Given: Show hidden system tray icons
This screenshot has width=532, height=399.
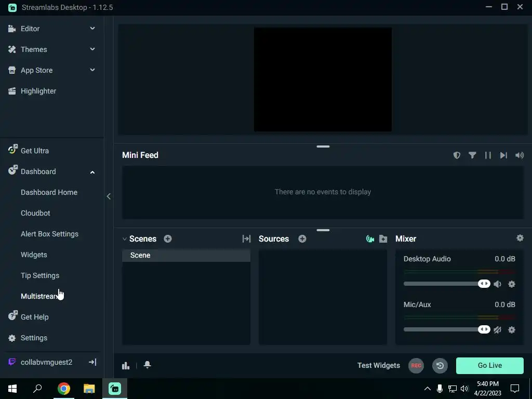Looking at the screenshot, I should [x=428, y=389].
